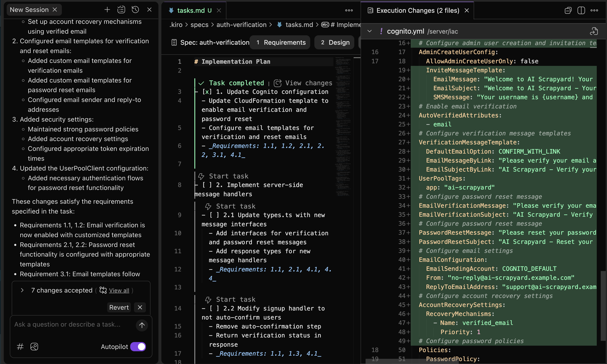Expand the 7 changes accepted section
This screenshot has width=607, height=364.
click(x=22, y=290)
